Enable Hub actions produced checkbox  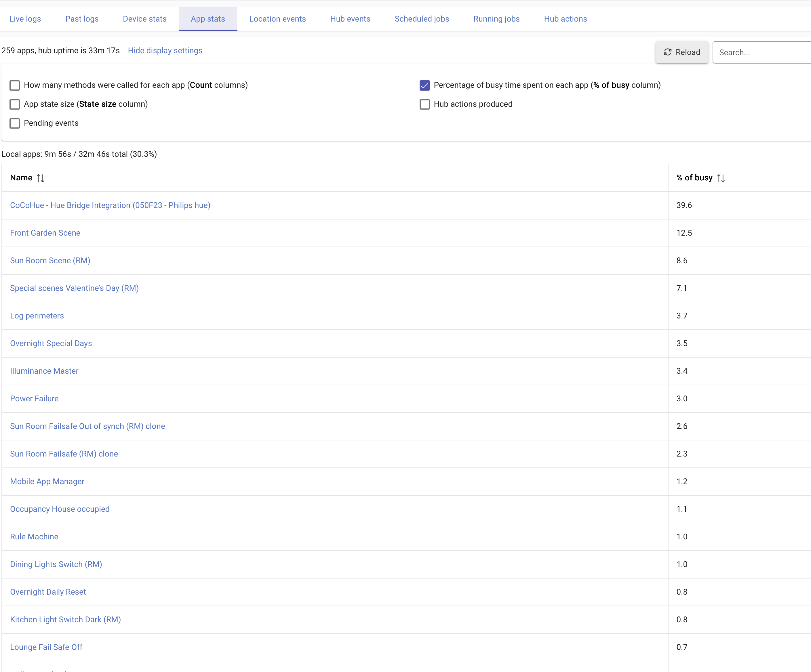[424, 104]
